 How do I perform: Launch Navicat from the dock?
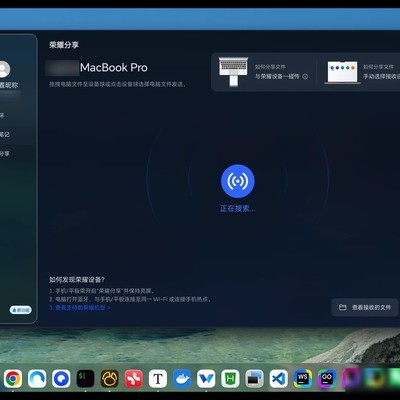click(110, 379)
